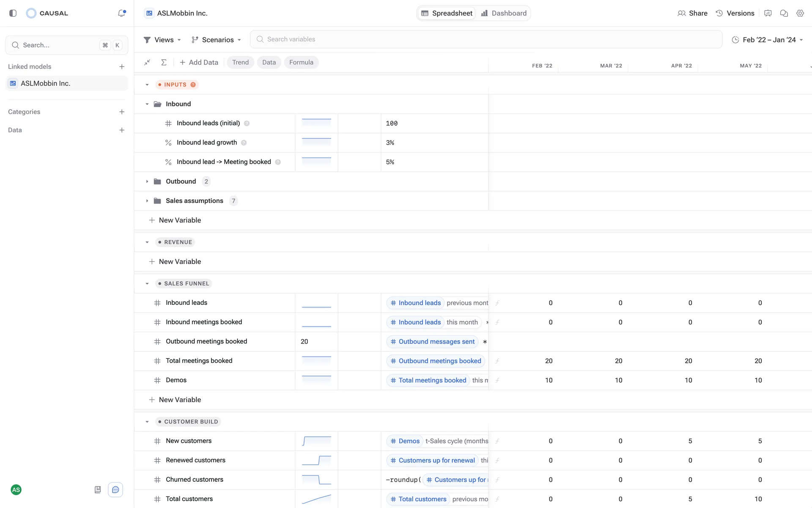Open the Feb '22 – Jan '24 date range

point(767,40)
